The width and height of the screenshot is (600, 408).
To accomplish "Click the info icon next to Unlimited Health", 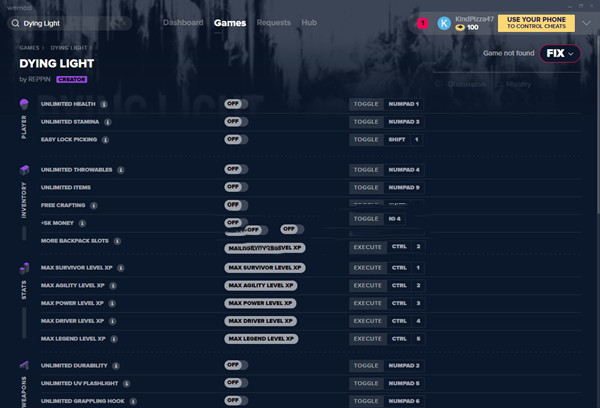I will point(104,104).
